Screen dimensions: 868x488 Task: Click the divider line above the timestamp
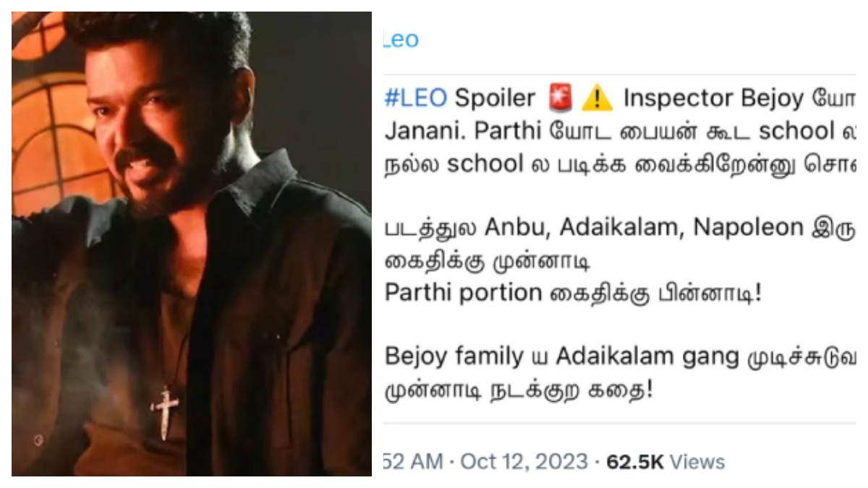click(x=620, y=424)
